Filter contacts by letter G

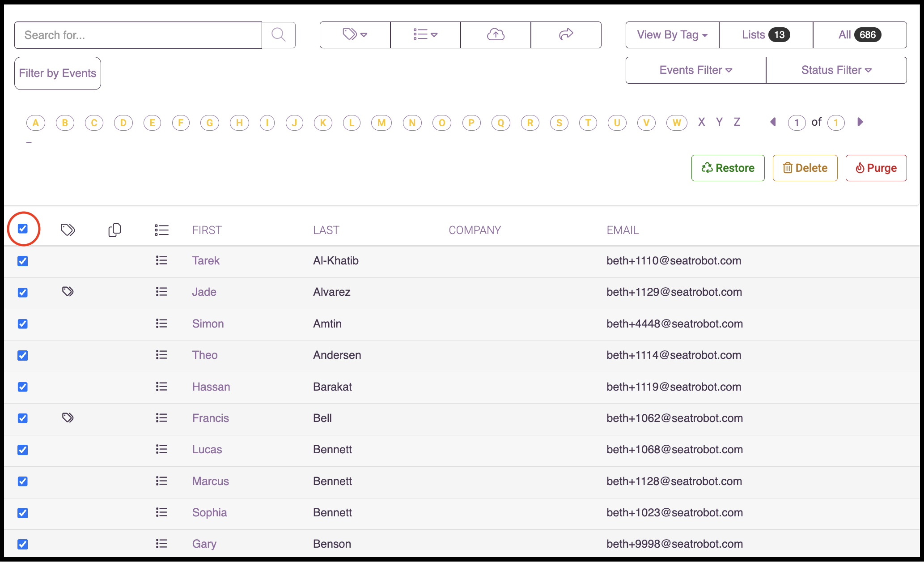pos(210,123)
